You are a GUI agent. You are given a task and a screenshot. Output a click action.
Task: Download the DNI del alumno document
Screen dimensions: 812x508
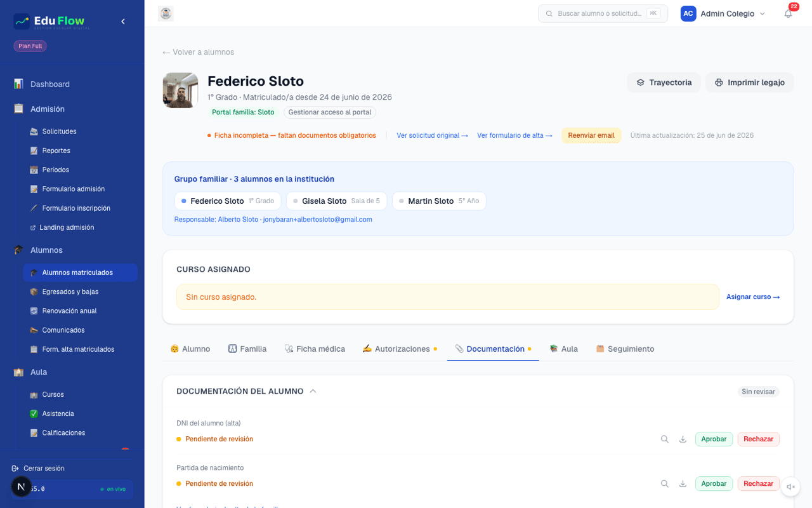(683, 439)
